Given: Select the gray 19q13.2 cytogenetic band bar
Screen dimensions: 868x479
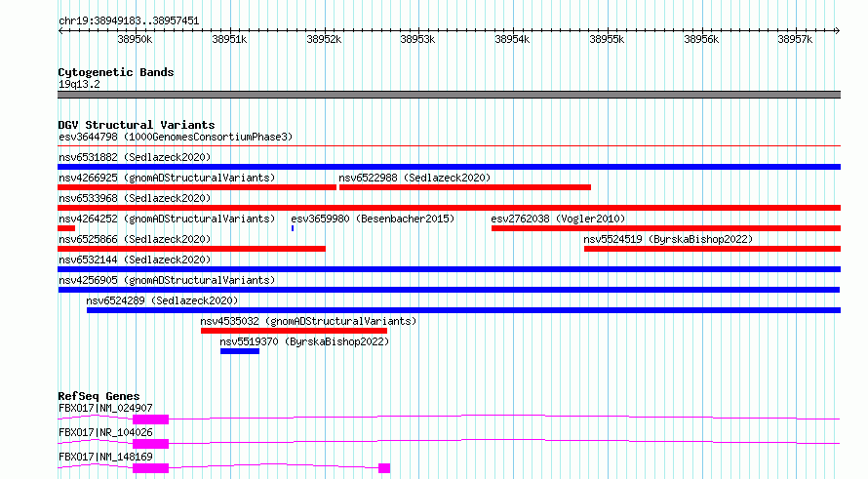Looking at the screenshot, I should tap(449, 95).
